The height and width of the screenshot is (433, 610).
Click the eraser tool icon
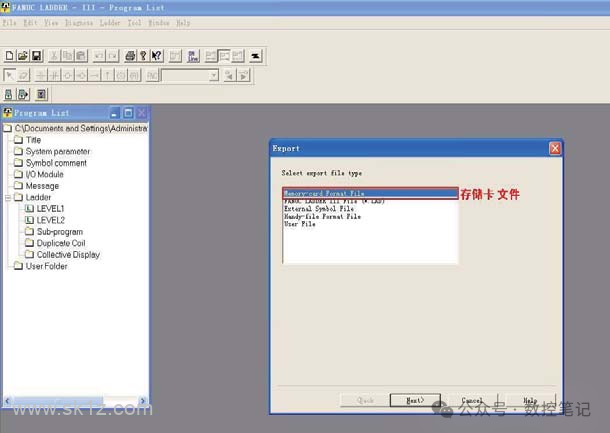[23, 75]
